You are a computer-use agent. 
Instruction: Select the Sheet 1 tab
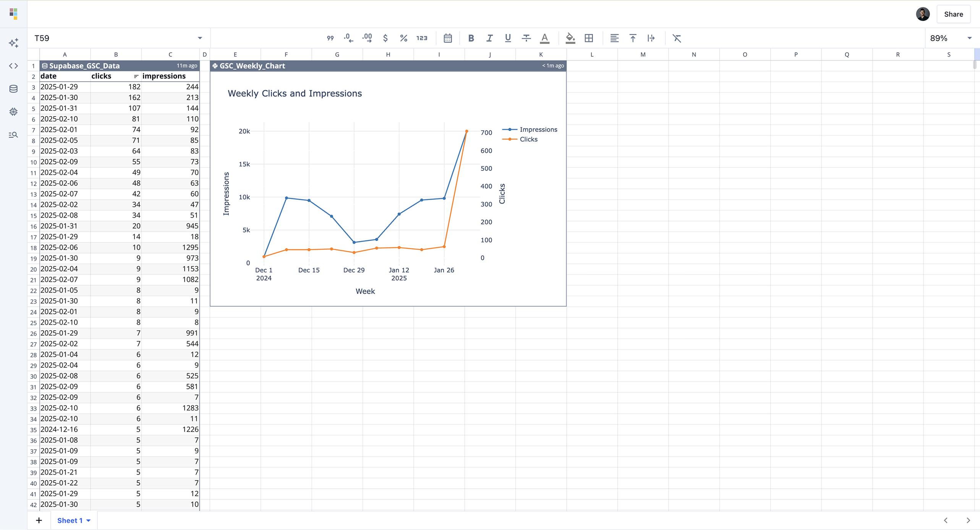(70, 520)
